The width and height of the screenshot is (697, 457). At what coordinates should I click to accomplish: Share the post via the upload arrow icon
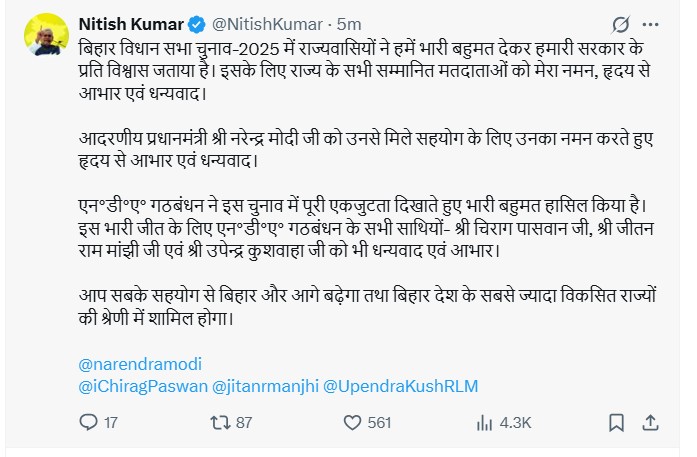click(649, 422)
